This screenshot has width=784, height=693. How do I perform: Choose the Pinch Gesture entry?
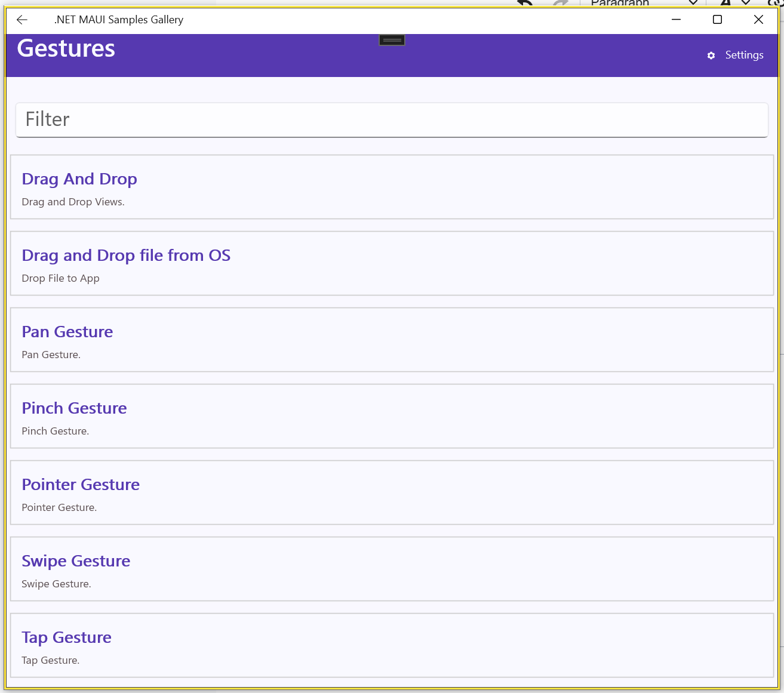point(74,408)
